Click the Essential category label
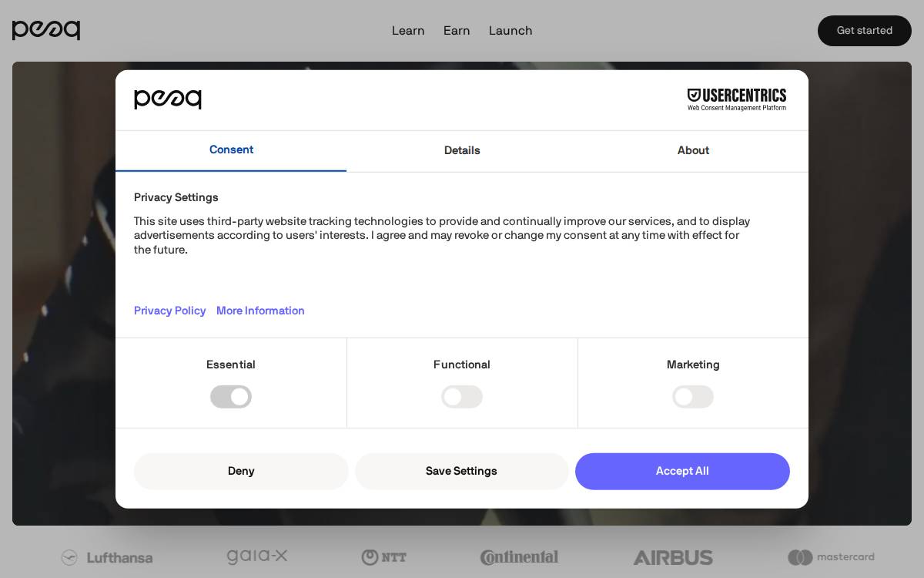The width and height of the screenshot is (924, 578). (231, 365)
